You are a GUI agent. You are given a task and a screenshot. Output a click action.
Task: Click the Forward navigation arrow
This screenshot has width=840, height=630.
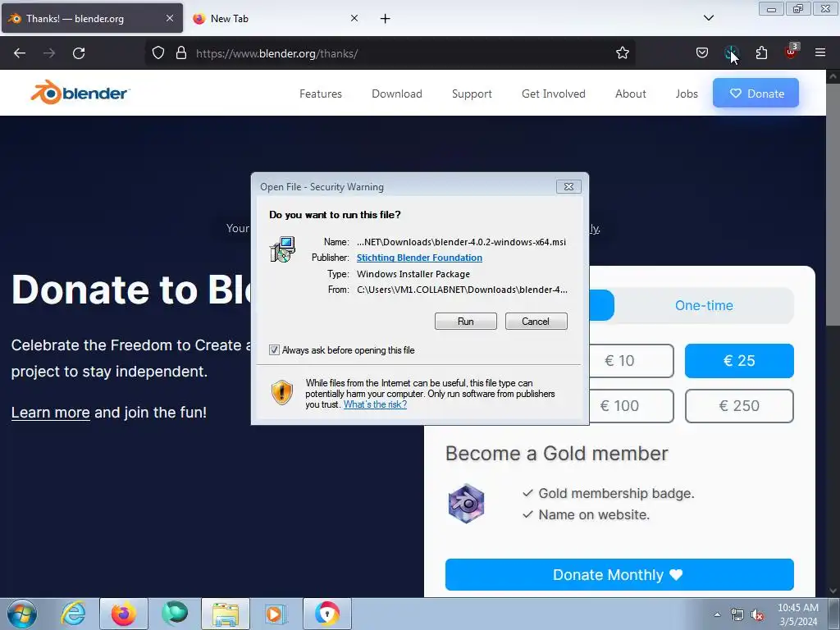49,53
